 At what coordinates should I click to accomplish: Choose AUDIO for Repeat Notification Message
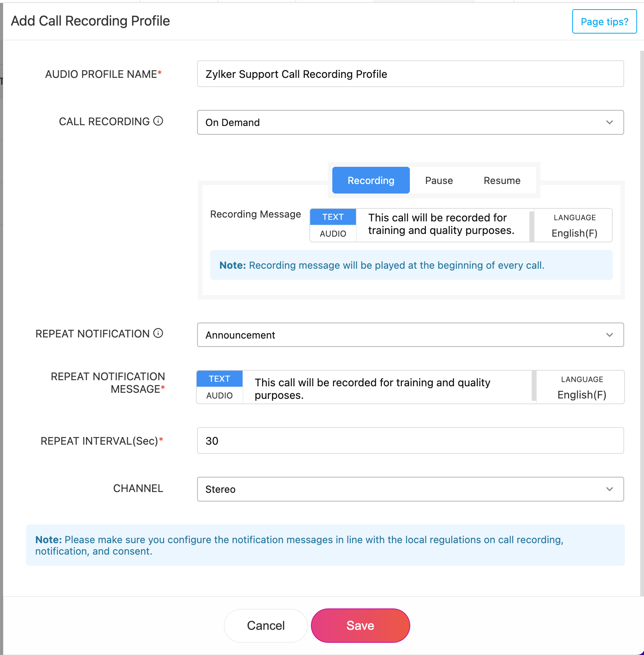click(219, 395)
